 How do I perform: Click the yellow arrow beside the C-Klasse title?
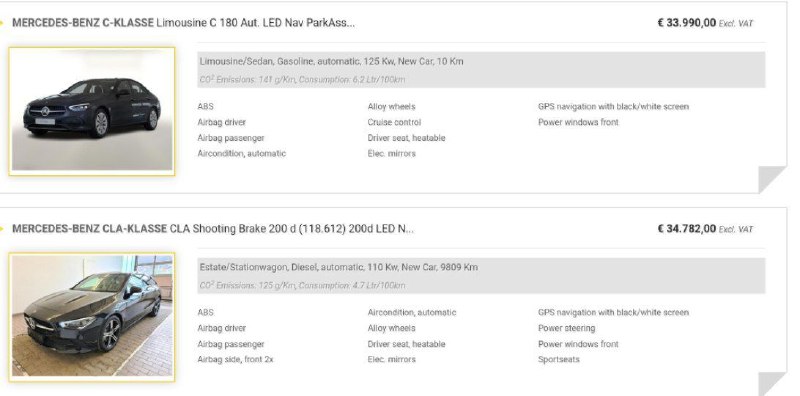coord(2,23)
